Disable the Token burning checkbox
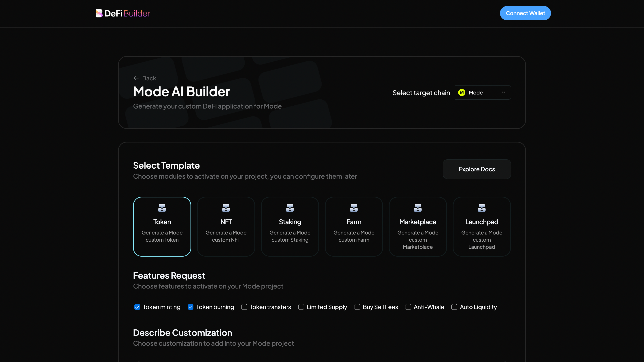Viewport: 644px width, 362px height. [x=191, y=307]
